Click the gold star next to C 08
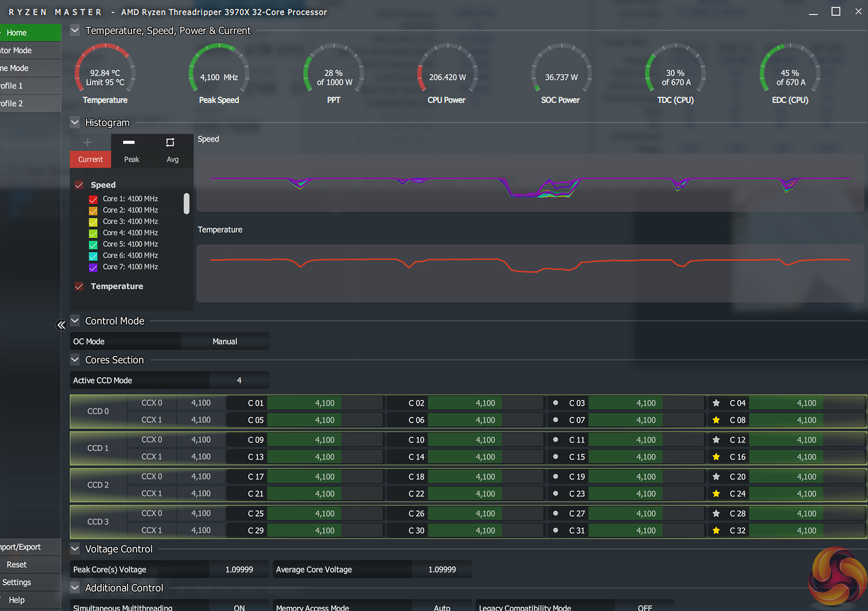The image size is (868, 611). point(716,420)
